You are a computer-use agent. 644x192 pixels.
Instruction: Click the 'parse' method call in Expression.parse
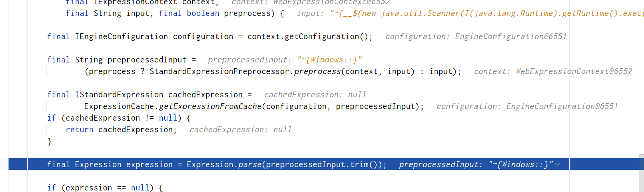[x=250, y=164]
